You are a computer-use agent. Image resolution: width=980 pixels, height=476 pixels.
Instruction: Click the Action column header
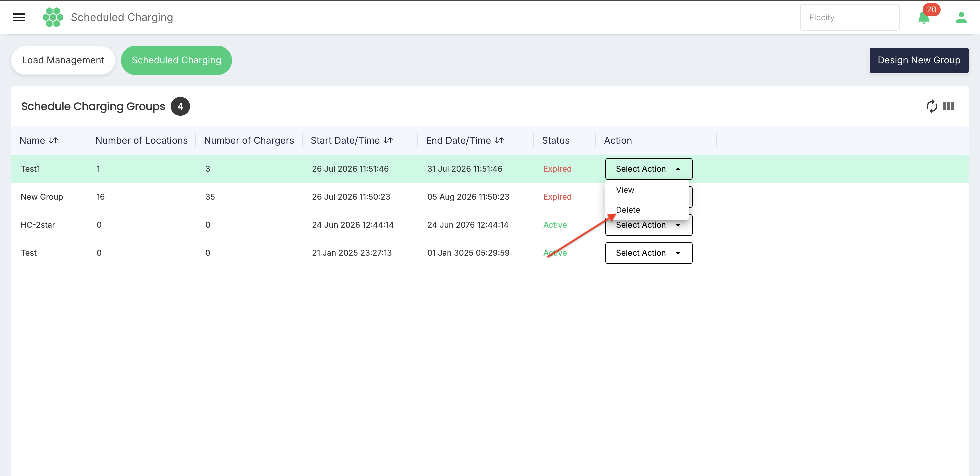[x=618, y=140]
